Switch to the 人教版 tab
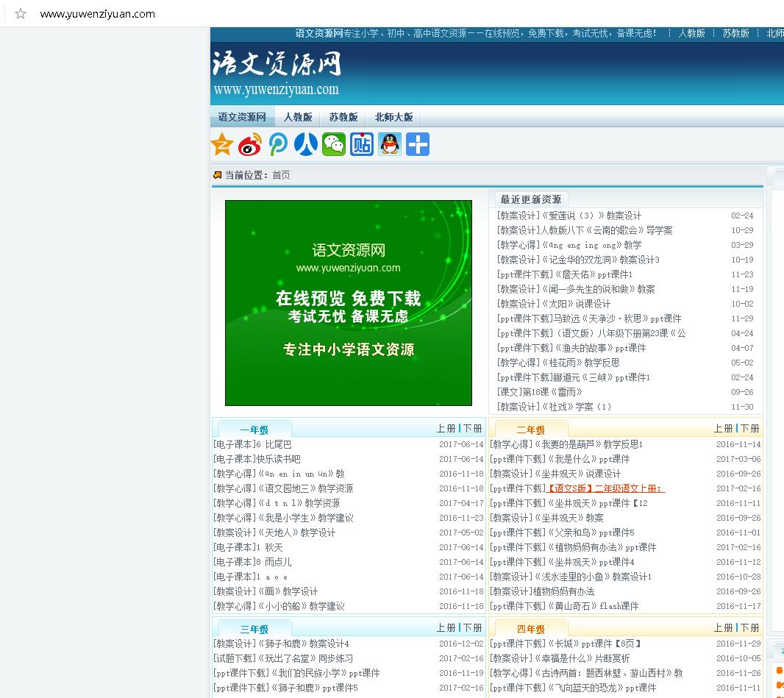 (298, 116)
